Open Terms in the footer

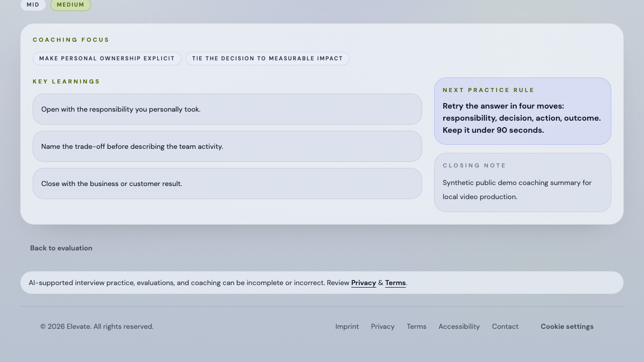coord(417,326)
